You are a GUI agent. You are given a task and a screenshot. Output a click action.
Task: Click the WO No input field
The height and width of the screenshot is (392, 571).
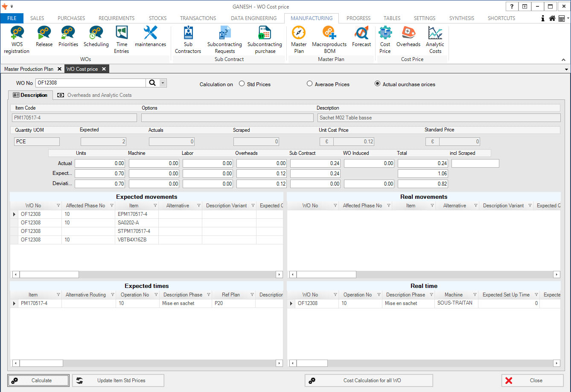click(x=90, y=83)
